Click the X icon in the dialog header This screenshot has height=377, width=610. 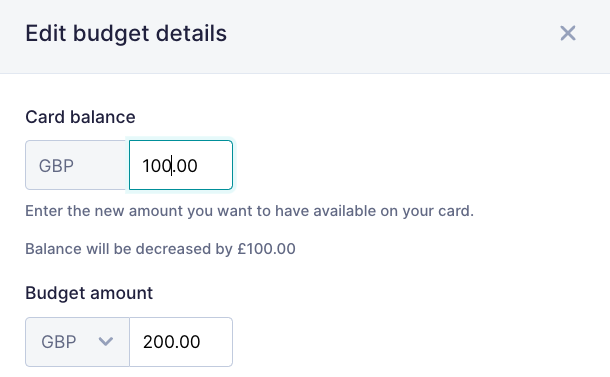(568, 33)
